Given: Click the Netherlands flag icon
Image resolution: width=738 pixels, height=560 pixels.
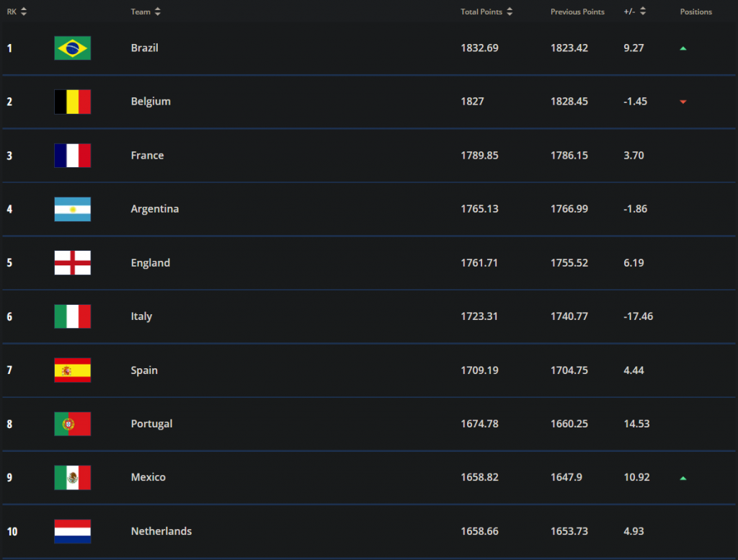Looking at the screenshot, I should click(72, 531).
